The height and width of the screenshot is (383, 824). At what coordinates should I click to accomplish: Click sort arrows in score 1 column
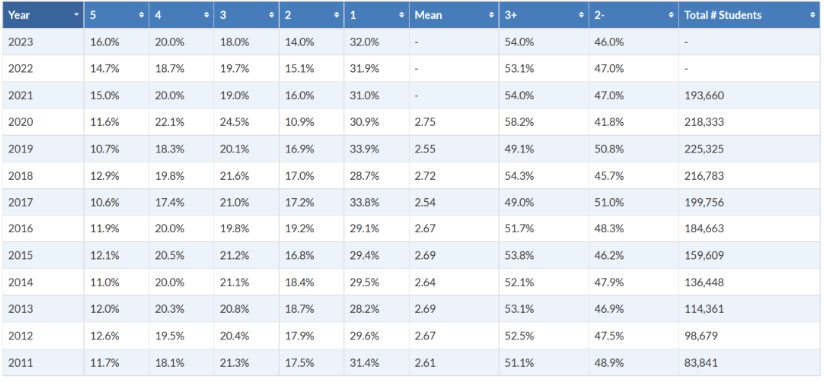click(x=401, y=15)
